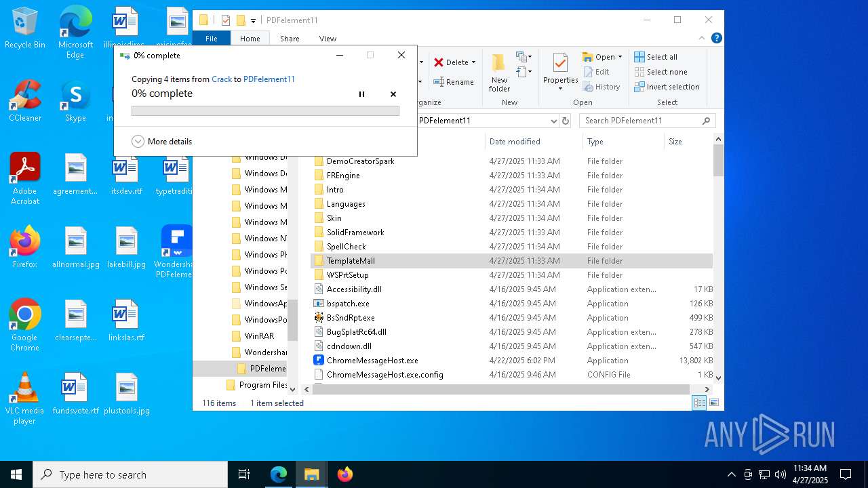Image resolution: width=868 pixels, height=488 pixels.
Task: Open the PDFelement11 destination link
Action: pyautogui.click(x=269, y=79)
